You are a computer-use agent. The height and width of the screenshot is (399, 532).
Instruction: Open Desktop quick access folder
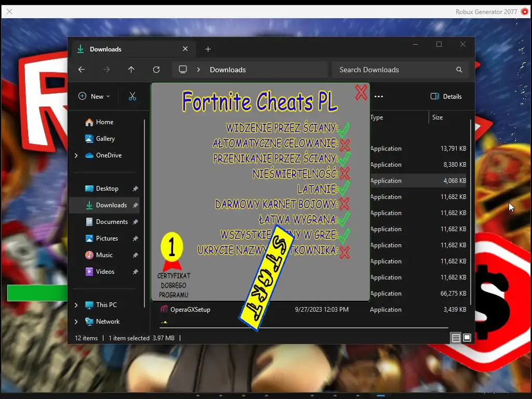coord(107,188)
